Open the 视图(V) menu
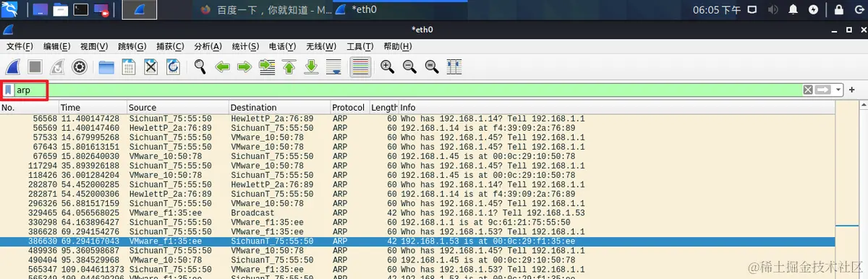 94,46
